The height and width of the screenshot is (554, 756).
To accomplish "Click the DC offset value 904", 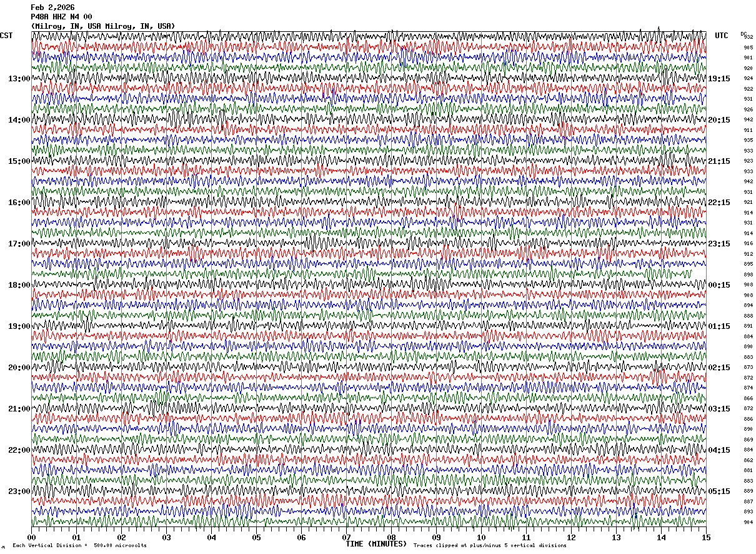I will pyautogui.click(x=748, y=522).
